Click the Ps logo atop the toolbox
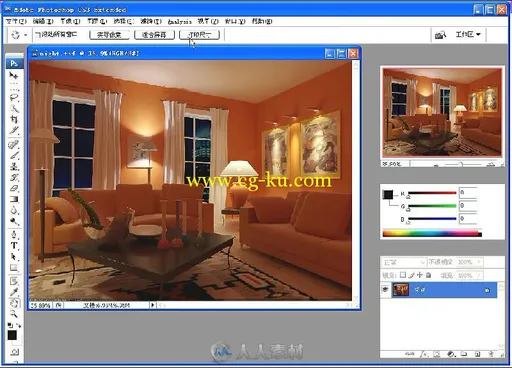The height and width of the screenshot is (368, 512). (x=14, y=63)
